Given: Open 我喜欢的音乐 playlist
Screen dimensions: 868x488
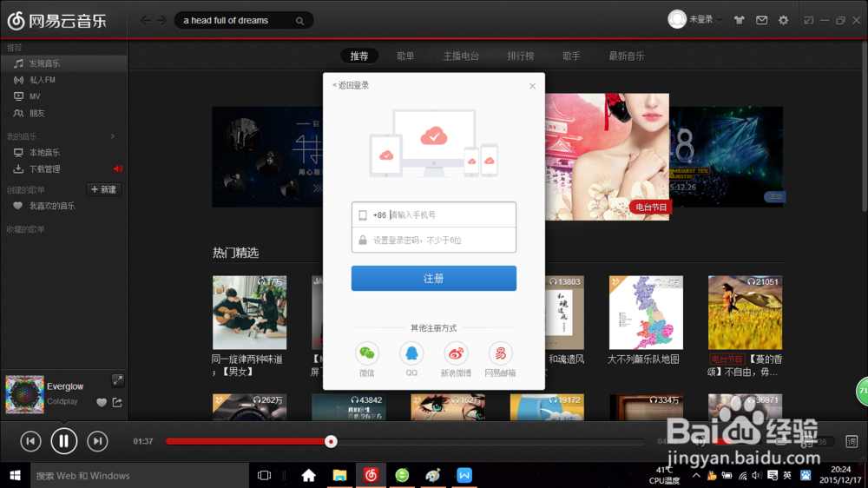Looking at the screenshot, I should 63,206.
